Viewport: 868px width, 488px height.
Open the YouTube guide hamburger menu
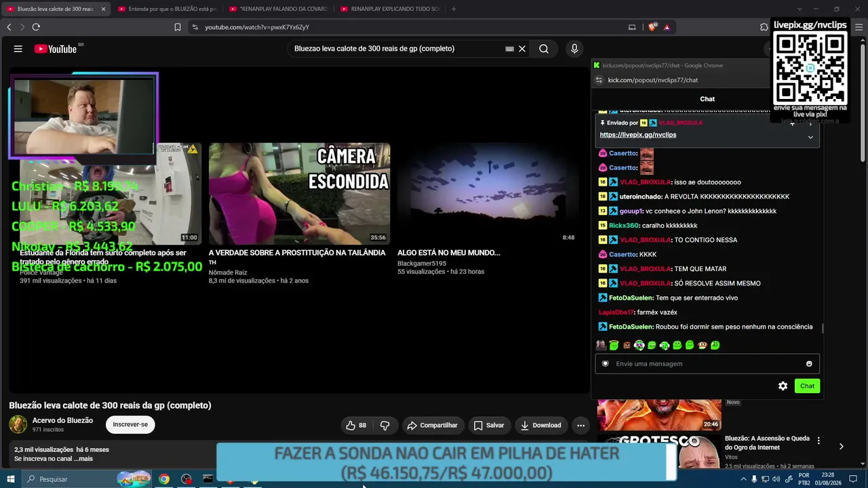tap(18, 49)
